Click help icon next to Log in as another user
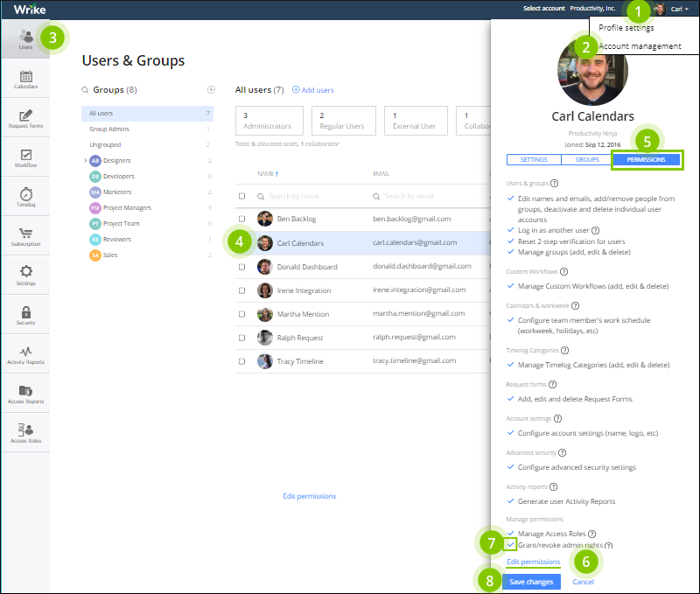700x594 pixels. 595,230
